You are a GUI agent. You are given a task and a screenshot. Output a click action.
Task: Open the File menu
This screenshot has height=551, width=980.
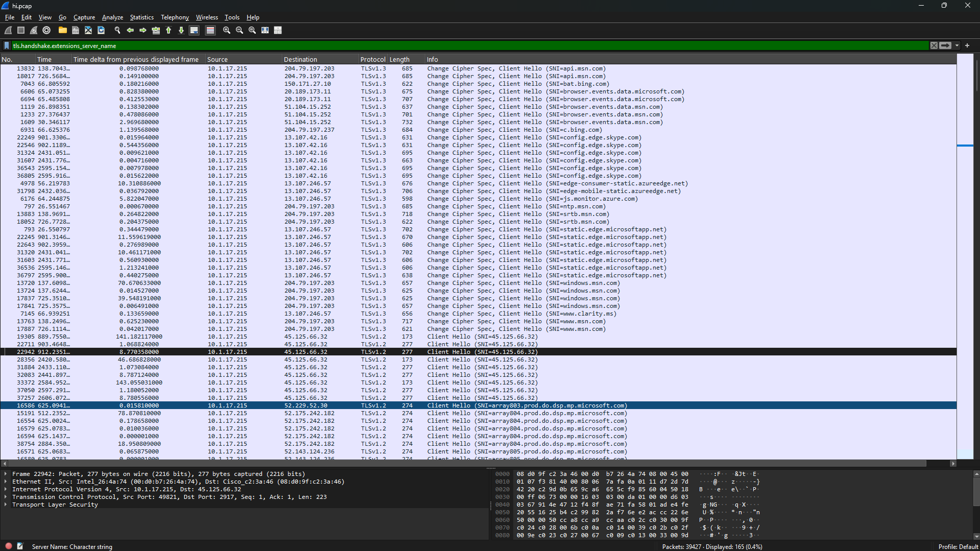[x=10, y=17]
